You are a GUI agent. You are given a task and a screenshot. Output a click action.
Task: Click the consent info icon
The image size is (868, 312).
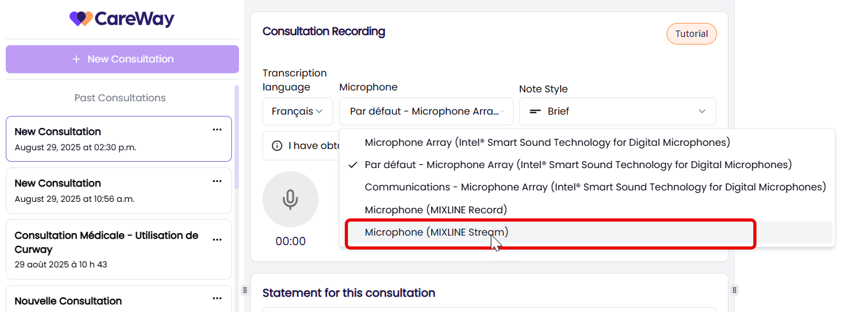click(x=277, y=146)
